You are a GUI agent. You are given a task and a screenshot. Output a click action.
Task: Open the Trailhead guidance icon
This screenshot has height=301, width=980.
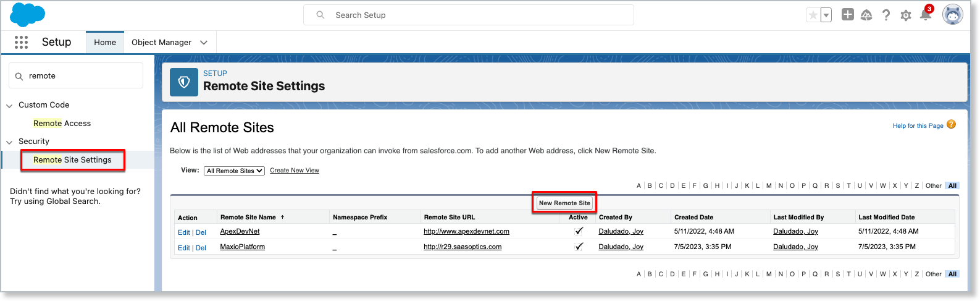(866, 15)
